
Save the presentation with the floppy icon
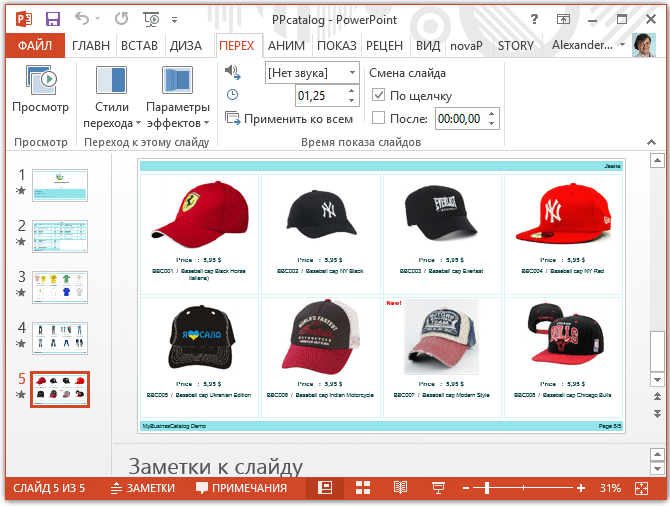click(53, 19)
